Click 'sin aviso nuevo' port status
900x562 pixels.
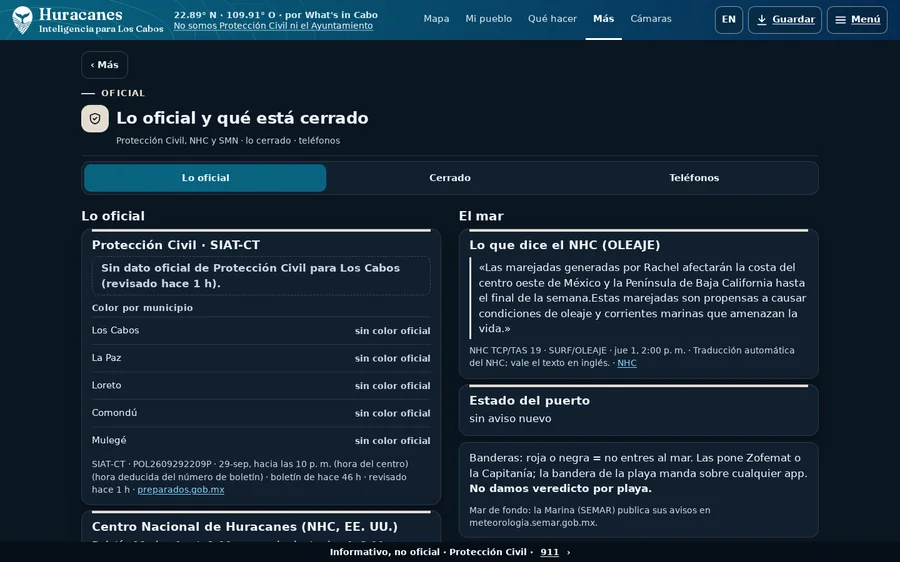click(x=510, y=418)
